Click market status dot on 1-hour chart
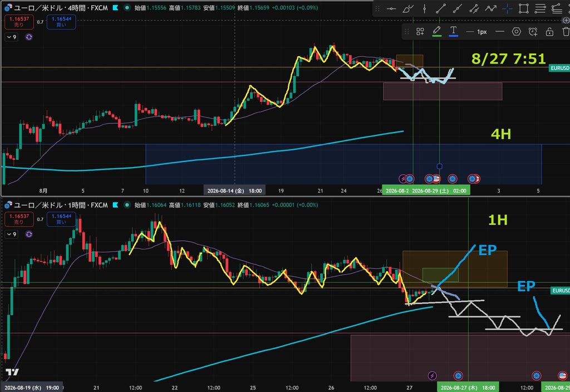 tap(127, 205)
